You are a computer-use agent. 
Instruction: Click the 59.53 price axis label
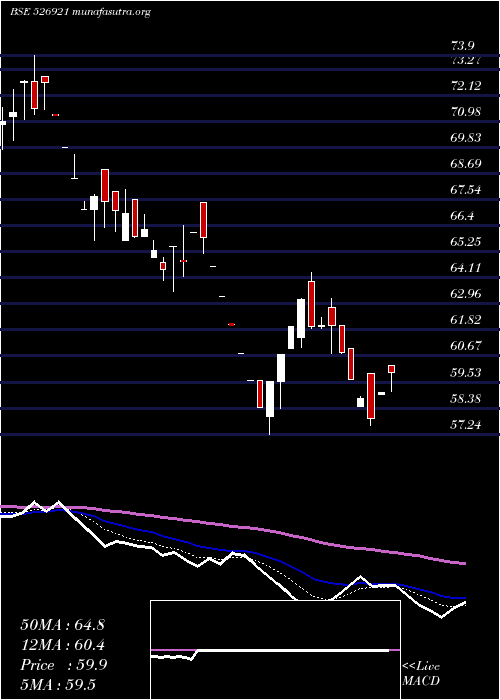pyautogui.click(x=466, y=372)
